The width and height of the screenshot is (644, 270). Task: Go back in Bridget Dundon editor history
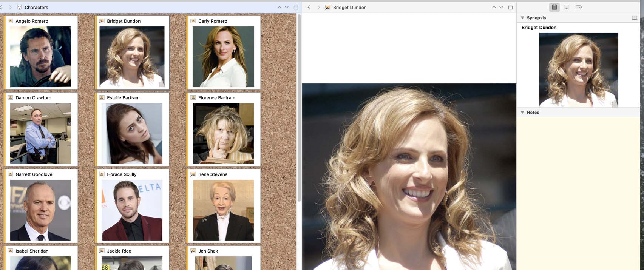click(309, 7)
